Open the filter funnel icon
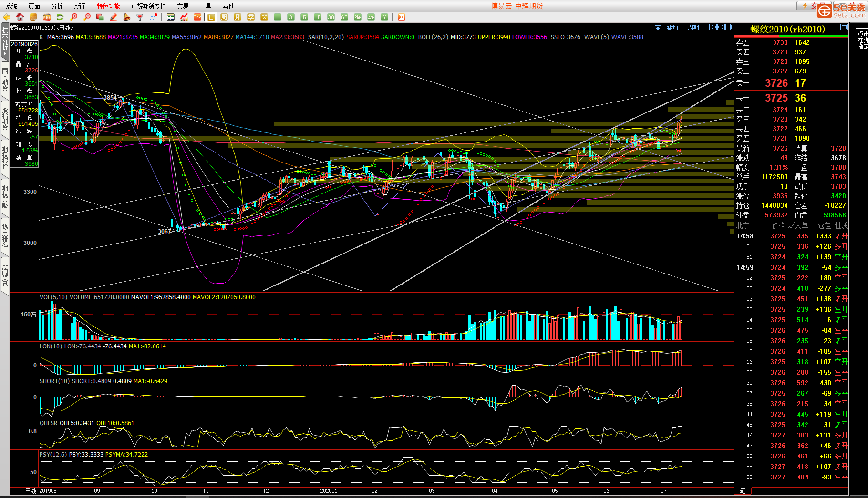The height and width of the screenshot is (498, 868). pos(140,17)
